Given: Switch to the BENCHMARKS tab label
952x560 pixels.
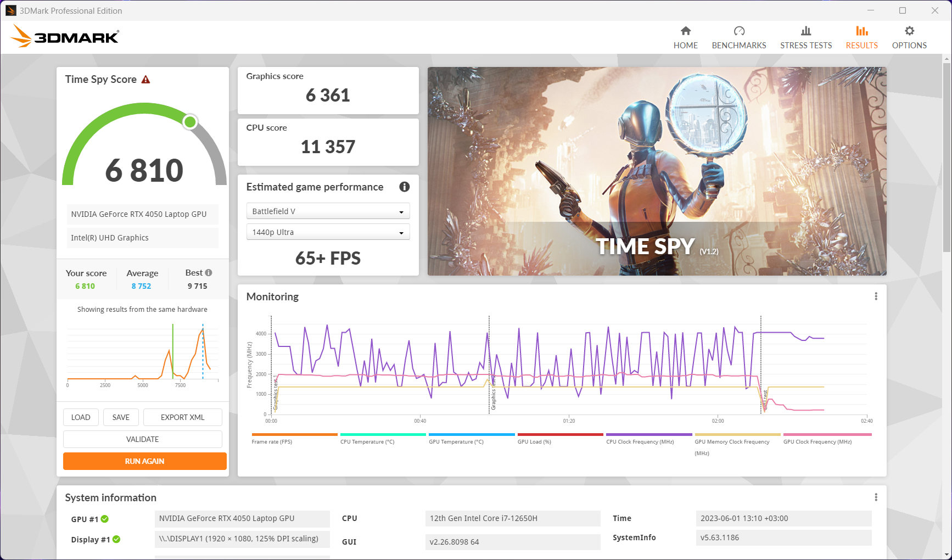Looking at the screenshot, I should point(739,46).
